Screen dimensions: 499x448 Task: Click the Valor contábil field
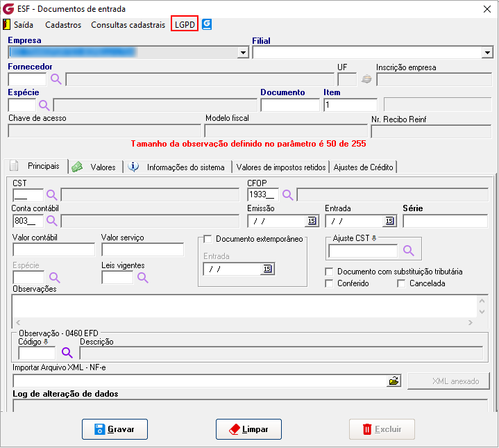53,249
